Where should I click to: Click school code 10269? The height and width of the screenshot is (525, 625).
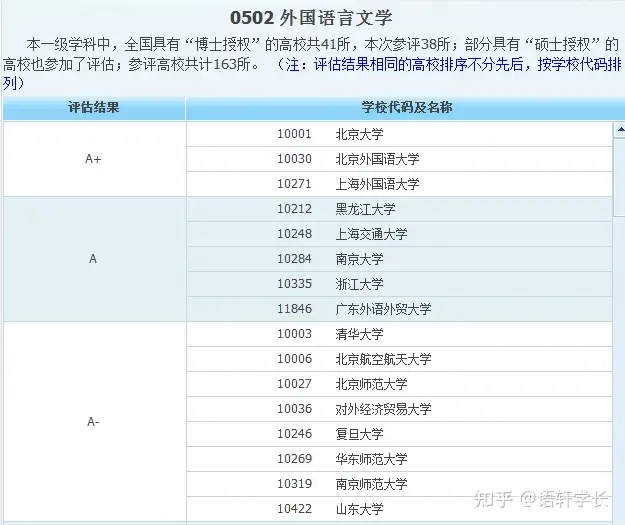(294, 459)
